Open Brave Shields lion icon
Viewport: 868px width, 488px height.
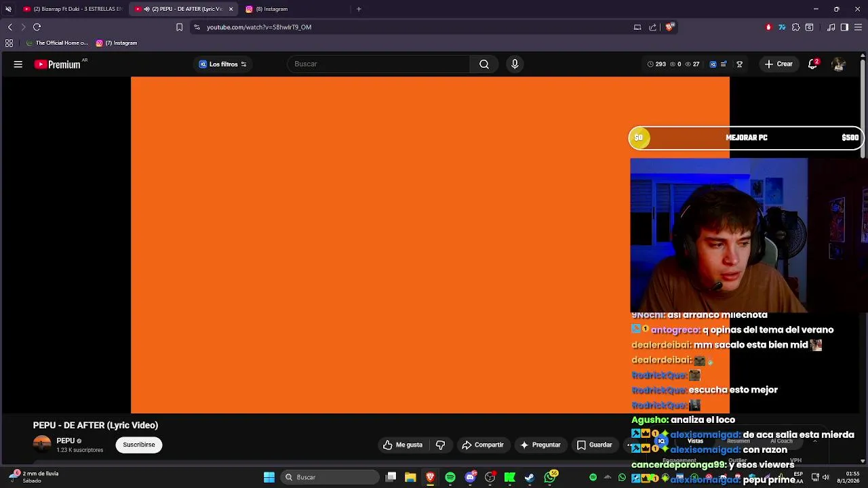click(669, 27)
